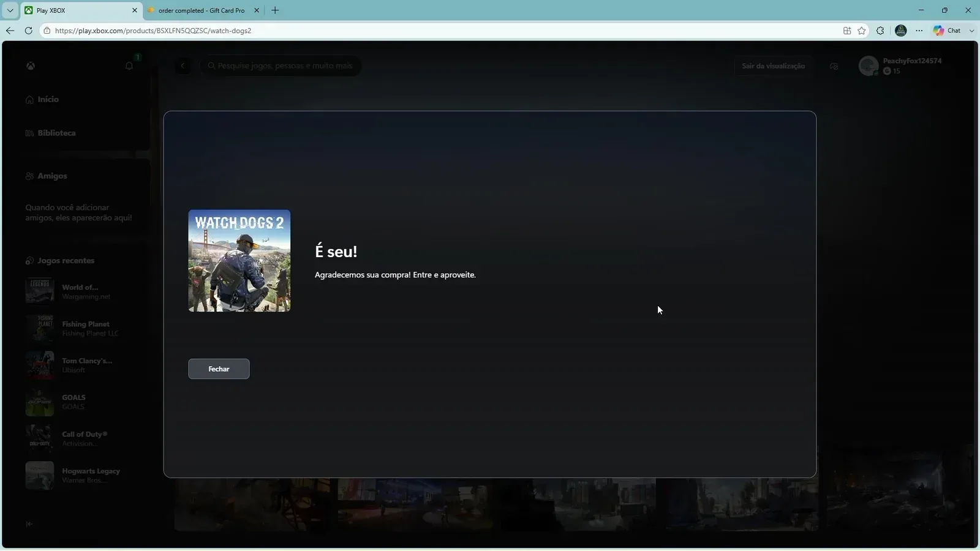980x551 pixels.
Task: Expand the Chat dropdown arrow
Action: [971, 31]
